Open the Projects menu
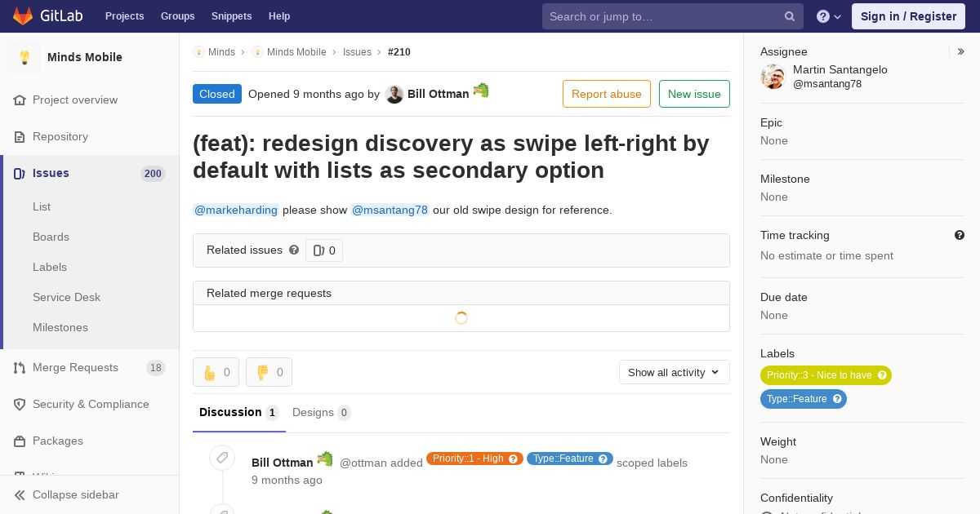Screen dimensions: 980x514 point(124,16)
